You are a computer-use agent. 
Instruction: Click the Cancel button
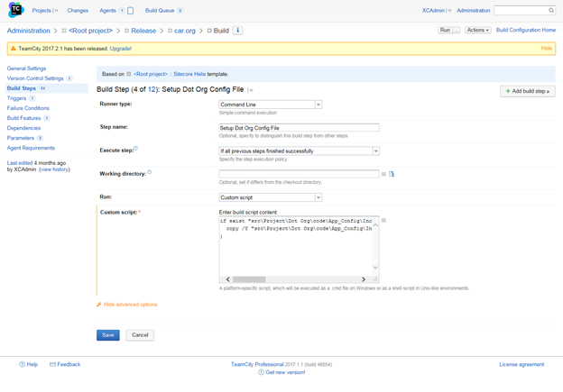pyautogui.click(x=140, y=335)
